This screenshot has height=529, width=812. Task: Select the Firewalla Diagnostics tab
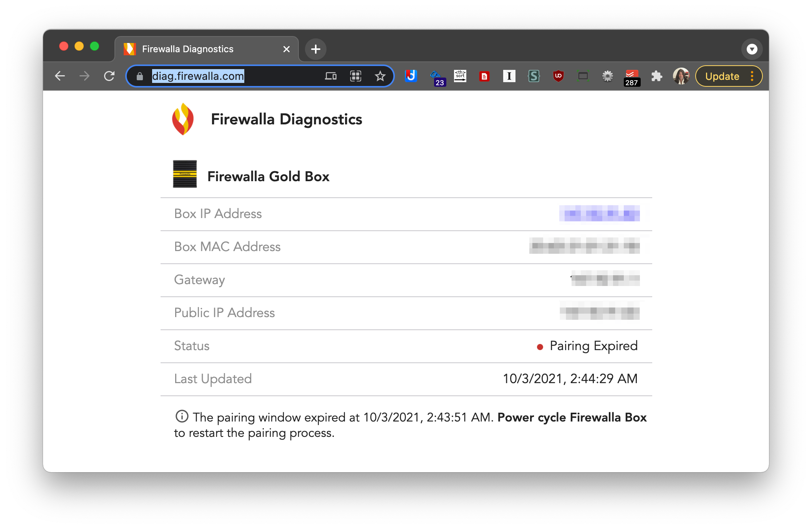(207, 49)
